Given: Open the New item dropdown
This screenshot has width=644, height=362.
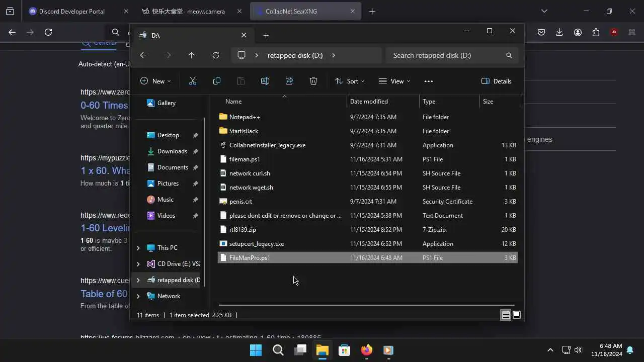Looking at the screenshot, I should 155,81.
